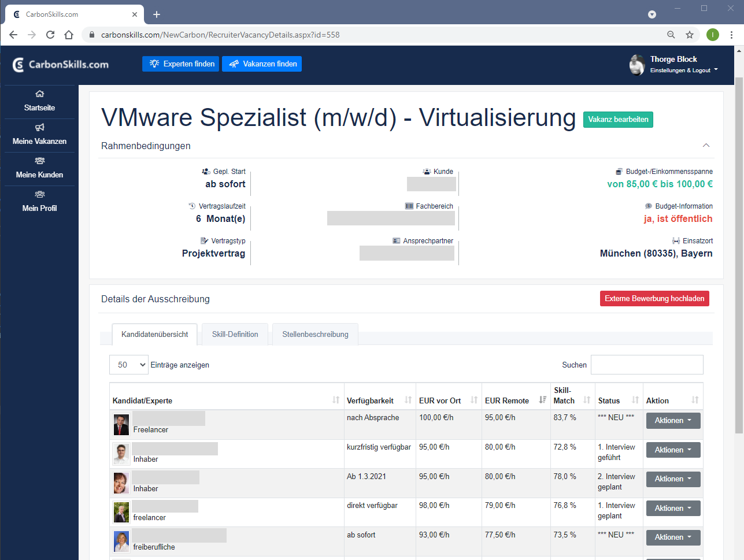Image resolution: width=744 pixels, height=560 pixels.
Task: Click the Suchen search input field
Action: click(647, 365)
